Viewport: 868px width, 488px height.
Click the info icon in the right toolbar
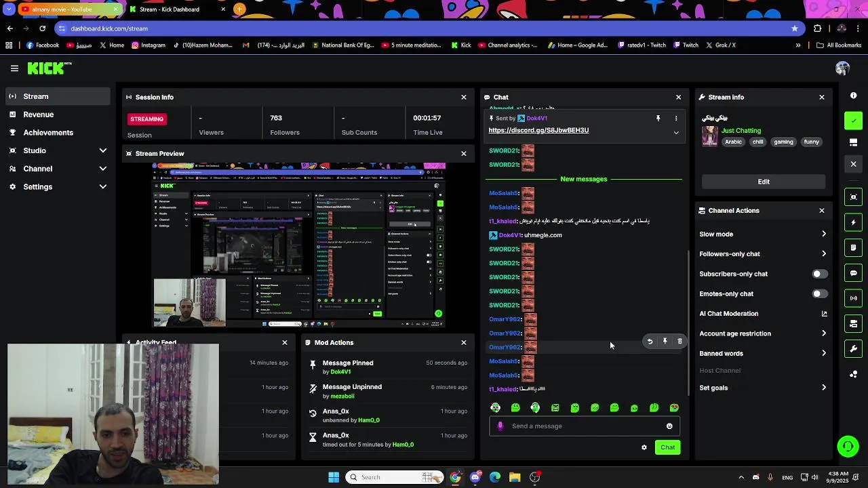(x=853, y=96)
